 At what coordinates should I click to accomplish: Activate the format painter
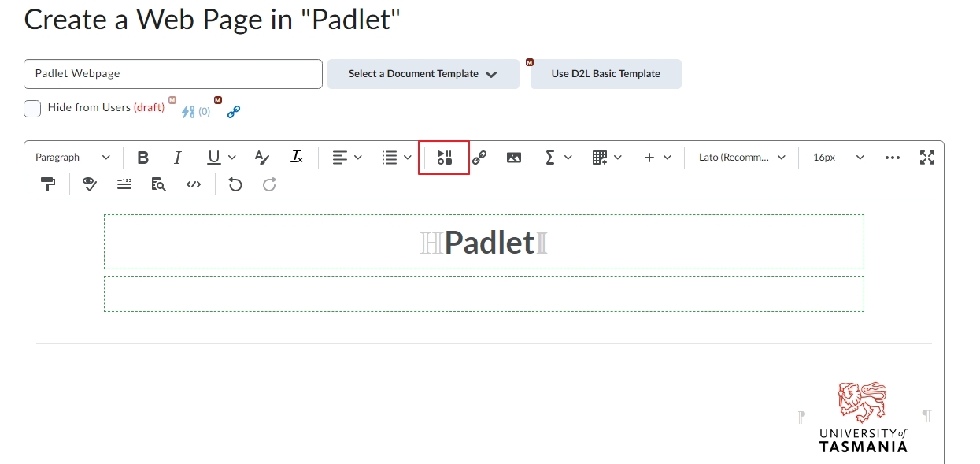pyautogui.click(x=48, y=184)
